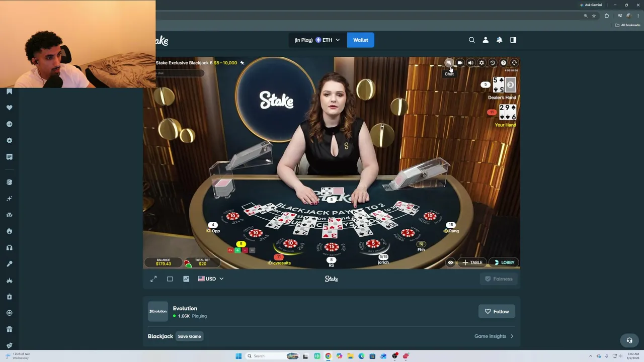Mute the game sound speaker icon
This screenshot has height=362, width=644.
coord(471,63)
